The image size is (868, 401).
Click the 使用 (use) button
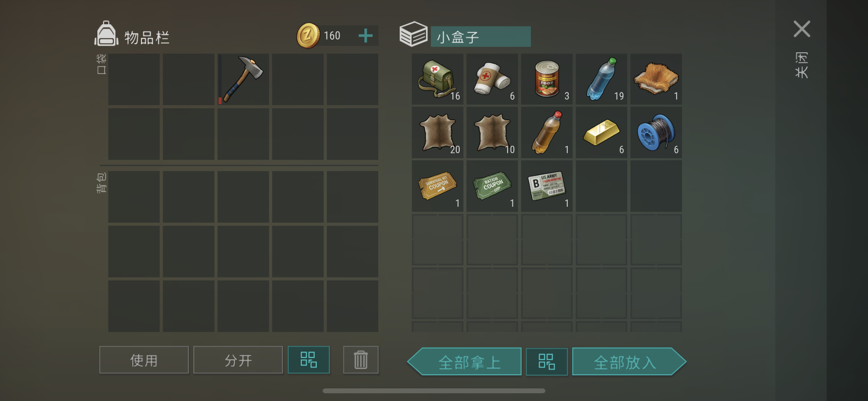(144, 360)
